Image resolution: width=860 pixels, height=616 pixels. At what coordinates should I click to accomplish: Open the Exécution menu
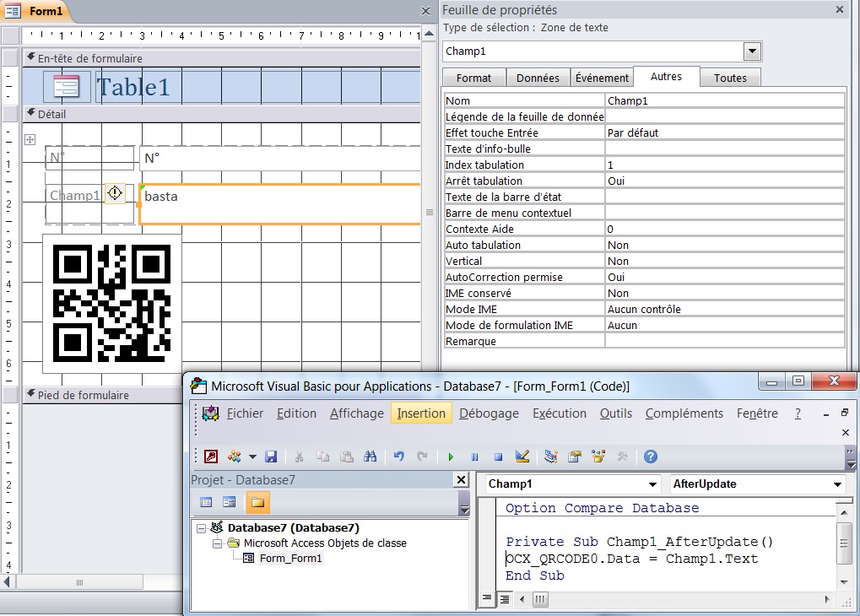(x=560, y=413)
